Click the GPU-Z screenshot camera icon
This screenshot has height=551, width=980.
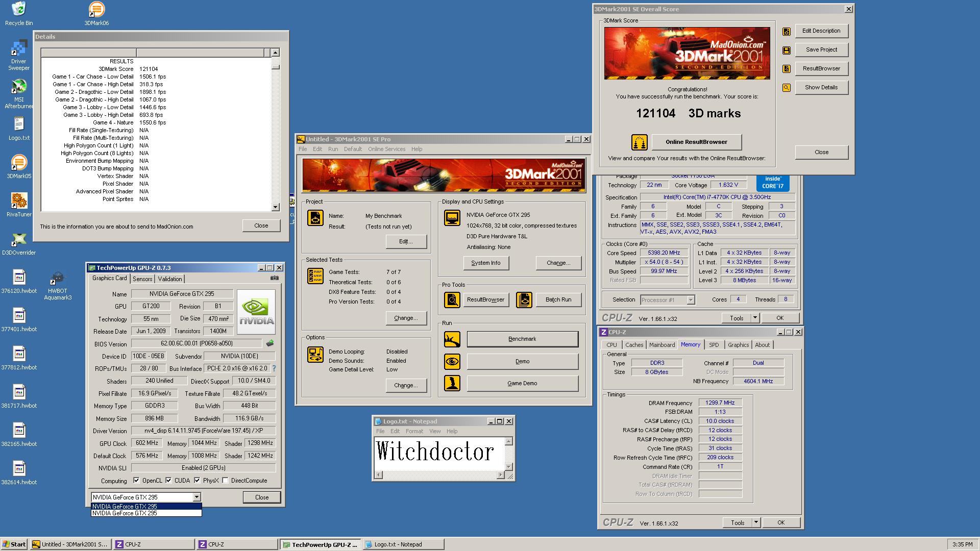275,278
